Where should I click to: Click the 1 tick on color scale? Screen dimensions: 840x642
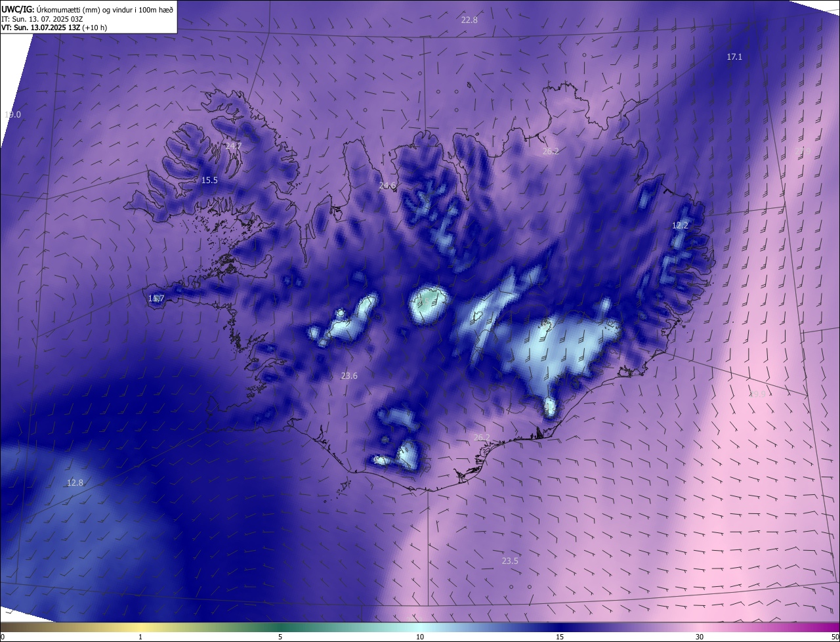click(x=140, y=637)
